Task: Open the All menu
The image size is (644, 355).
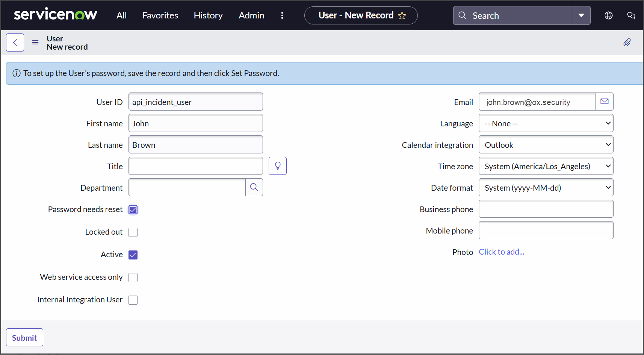Action: (x=121, y=15)
